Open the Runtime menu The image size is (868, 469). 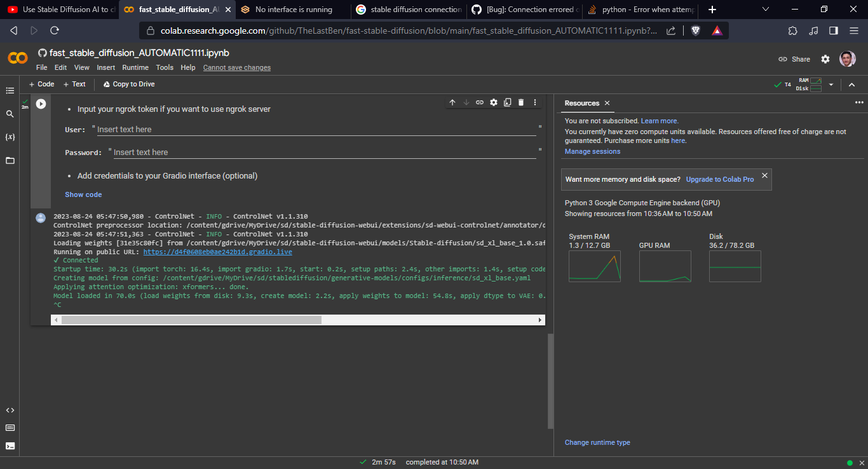click(135, 67)
